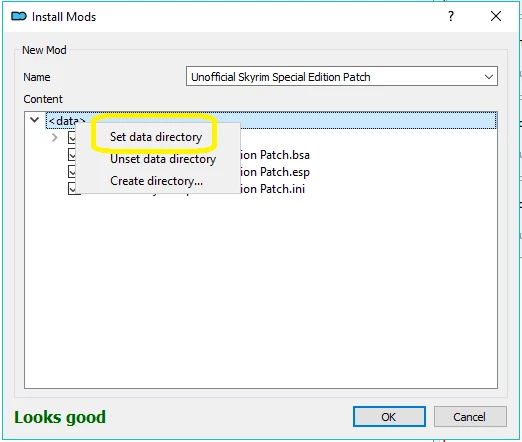The image size is (522, 442).
Task: Uncheck the Patch.ini file checkbox
Action: pos(72,189)
